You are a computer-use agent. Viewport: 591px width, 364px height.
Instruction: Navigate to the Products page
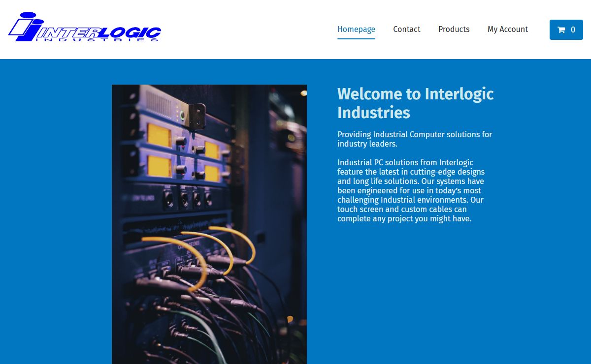[x=454, y=30]
